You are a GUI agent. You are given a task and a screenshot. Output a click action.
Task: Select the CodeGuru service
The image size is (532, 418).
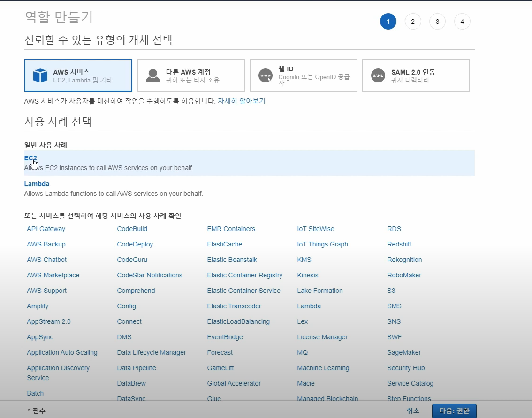point(132,260)
